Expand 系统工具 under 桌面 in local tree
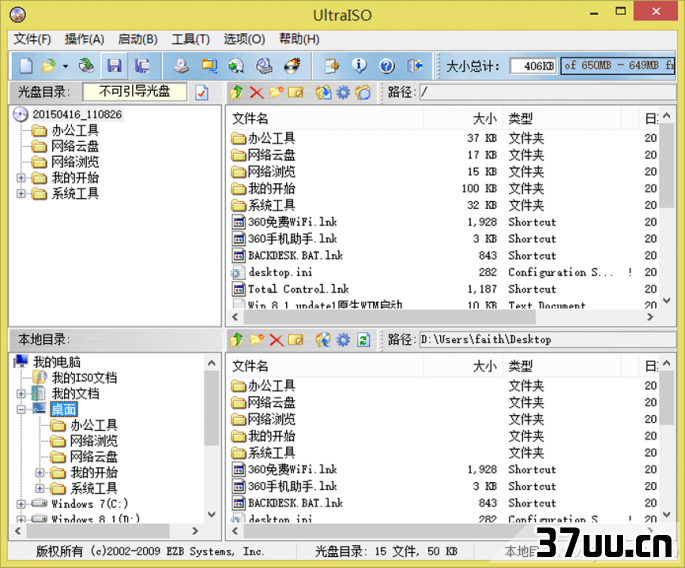 click(40, 488)
